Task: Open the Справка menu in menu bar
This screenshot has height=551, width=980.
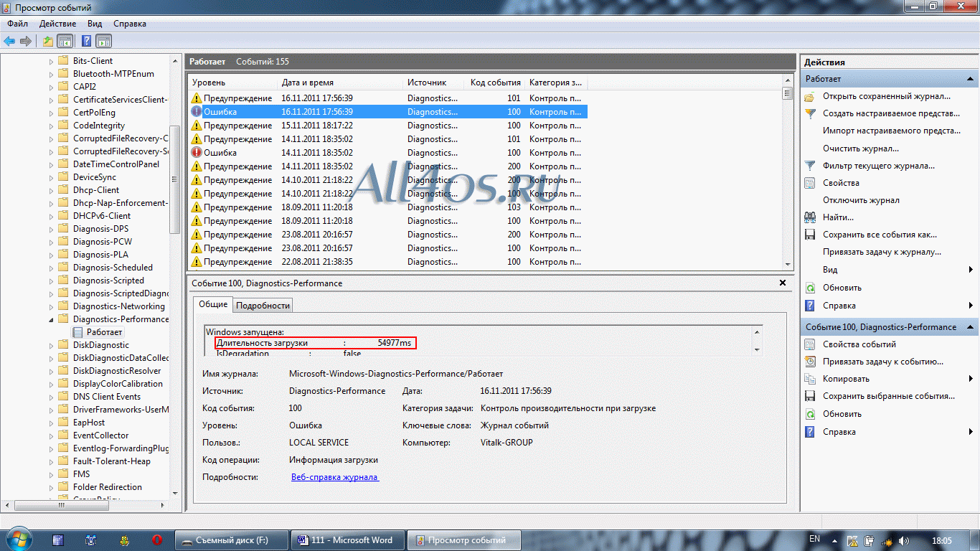Action: point(130,24)
